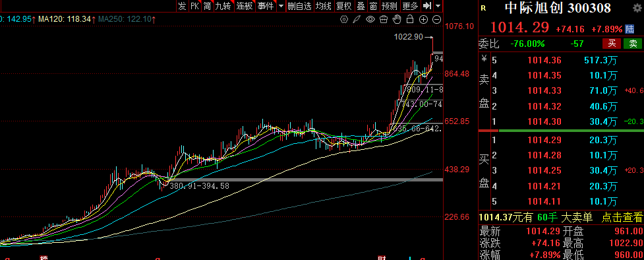The width and height of the screenshot is (644, 260).
Task: Expand the dropdown arrow at toolbar end
Action: (x=438, y=6)
